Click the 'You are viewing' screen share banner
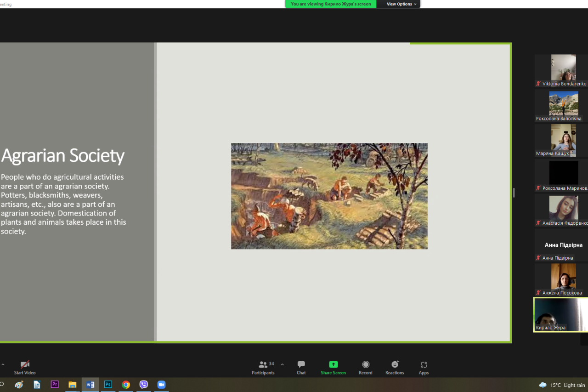588x392 pixels. tap(331, 4)
